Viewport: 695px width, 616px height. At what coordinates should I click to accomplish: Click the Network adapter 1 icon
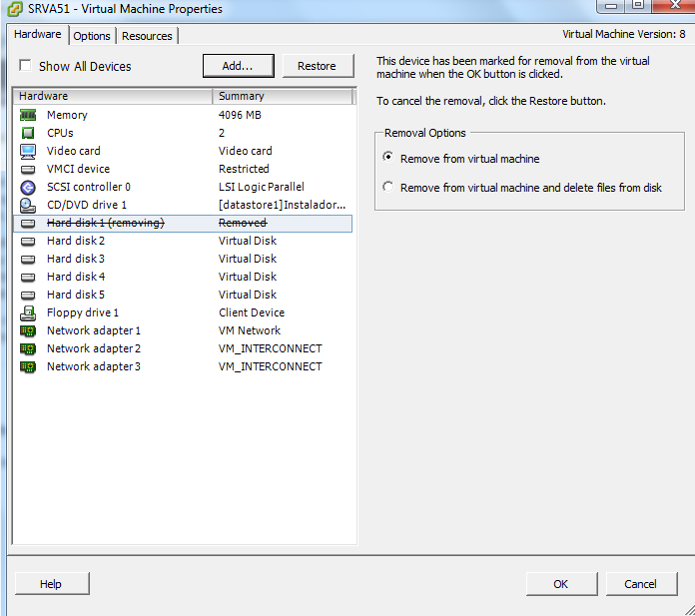(x=28, y=331)
